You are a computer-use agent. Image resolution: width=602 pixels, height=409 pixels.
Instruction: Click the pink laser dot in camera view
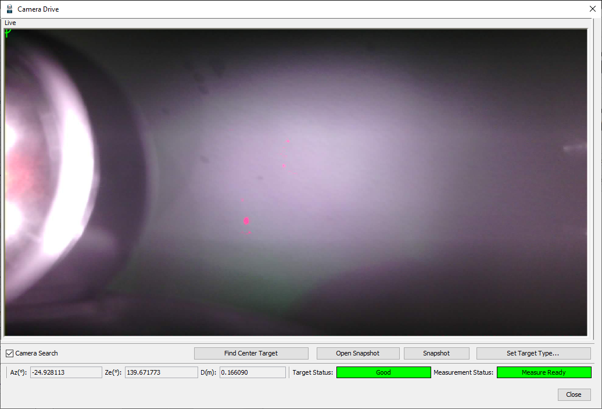pos(246,221)
